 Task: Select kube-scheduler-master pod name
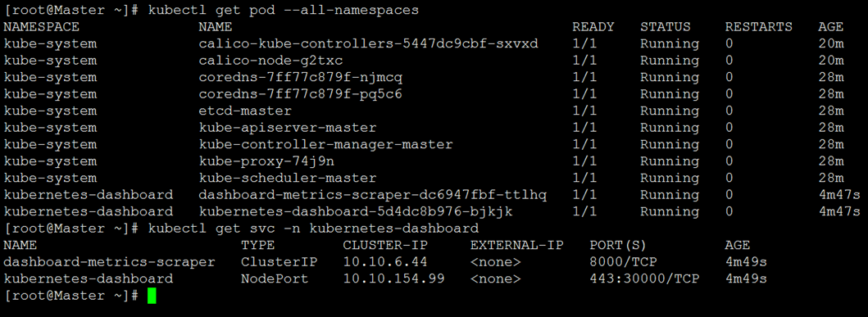click(288, 178)
